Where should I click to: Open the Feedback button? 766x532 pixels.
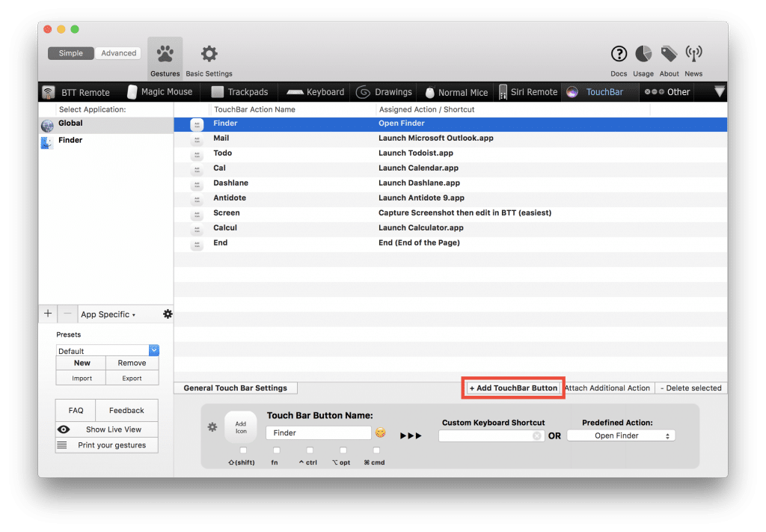click(x=126, y=410)
